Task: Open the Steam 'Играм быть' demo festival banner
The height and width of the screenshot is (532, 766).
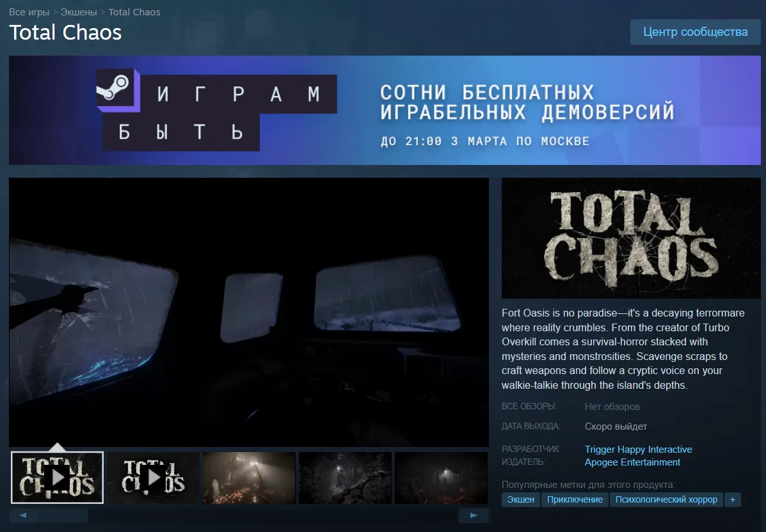Action: 385,111
